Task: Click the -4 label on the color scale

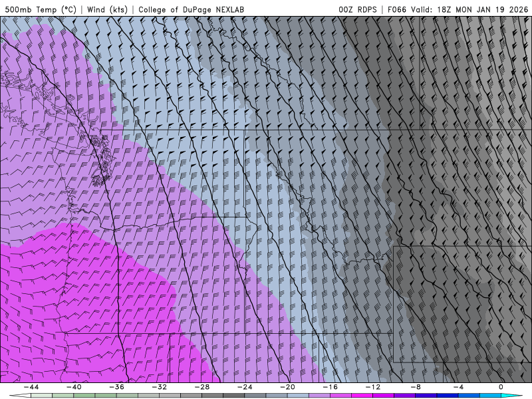Action: point(458,387)
